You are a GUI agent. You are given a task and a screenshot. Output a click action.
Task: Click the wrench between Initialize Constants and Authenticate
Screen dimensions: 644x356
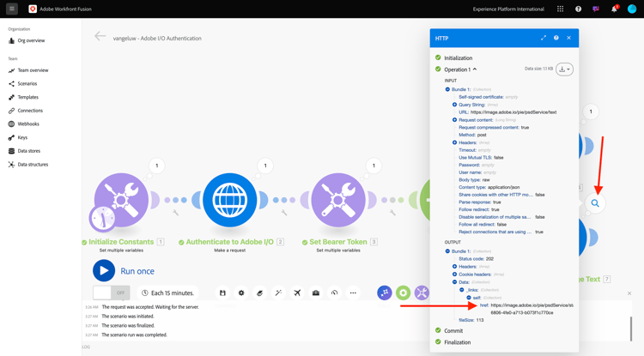(x=175, y=213)
